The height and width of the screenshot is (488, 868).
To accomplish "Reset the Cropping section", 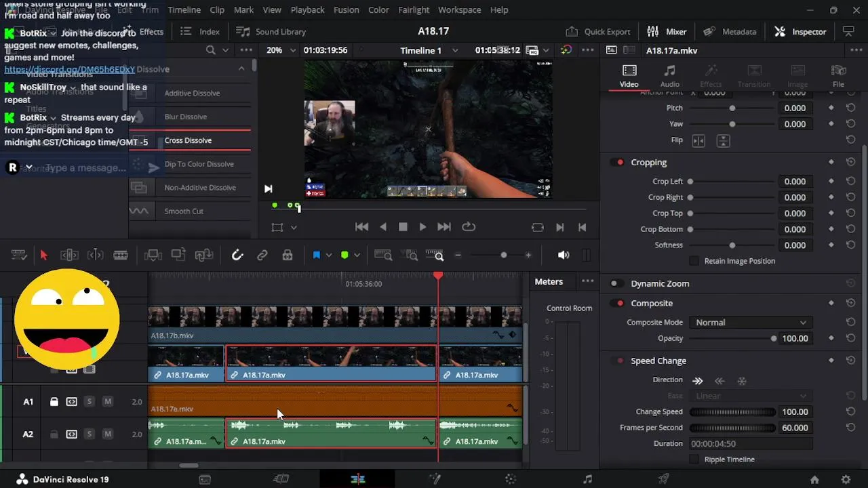I will pyautogui.click(x=850, y=163).
